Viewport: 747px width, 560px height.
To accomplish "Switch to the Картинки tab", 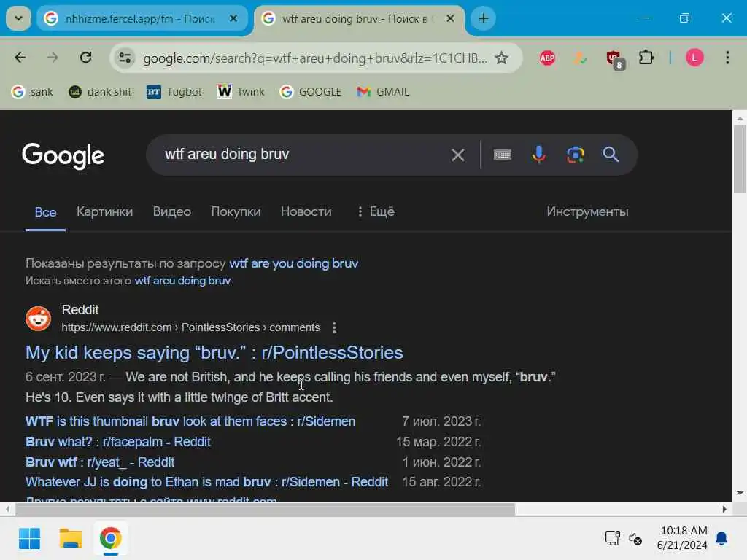I will point(105,211).
